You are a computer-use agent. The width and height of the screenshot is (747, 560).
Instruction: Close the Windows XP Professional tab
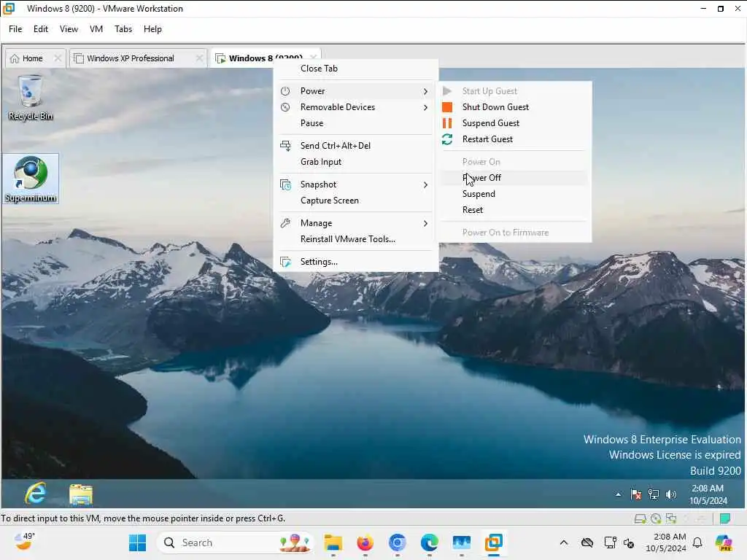199,58
